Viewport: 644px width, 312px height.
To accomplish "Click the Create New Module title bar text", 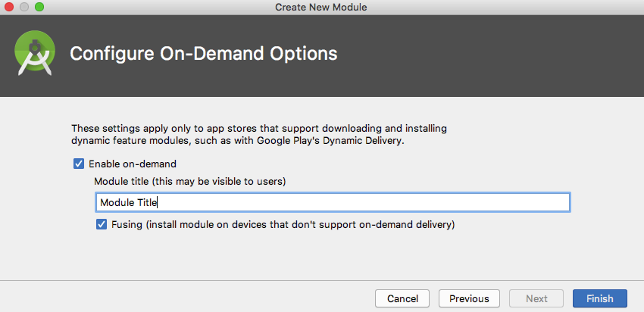I will pos(321,7).
